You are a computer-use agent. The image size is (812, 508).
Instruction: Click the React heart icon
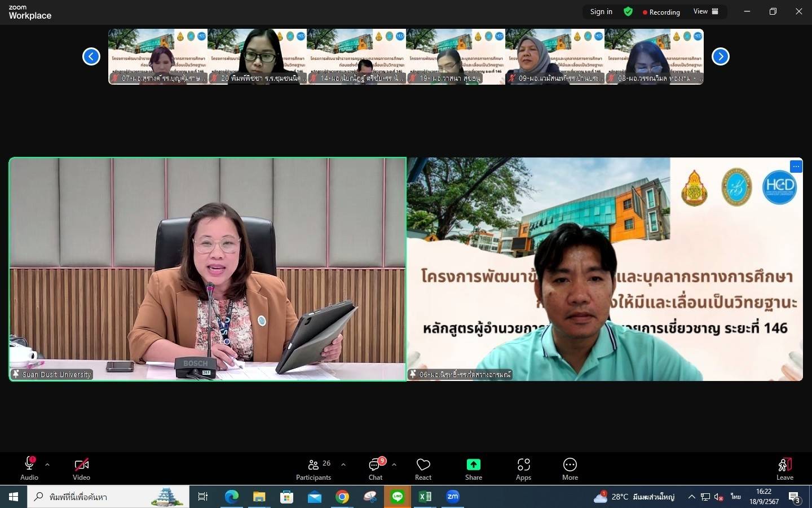point(423,468)
